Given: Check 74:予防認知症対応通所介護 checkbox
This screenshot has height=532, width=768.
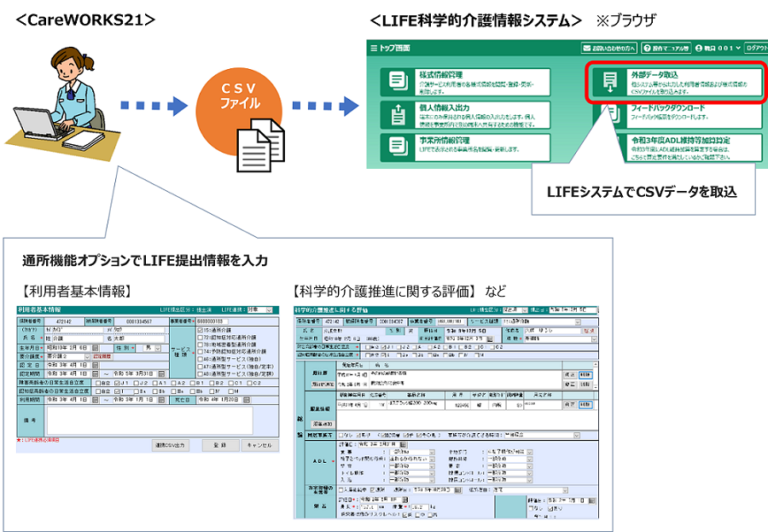Looking at the screenshot, I should 200,352.
